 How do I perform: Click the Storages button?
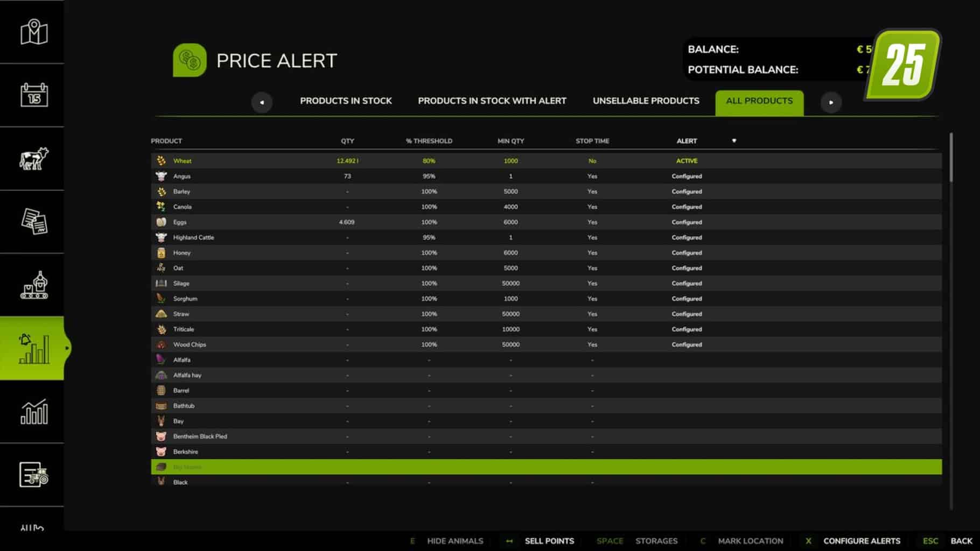click(x=656, y=541)
